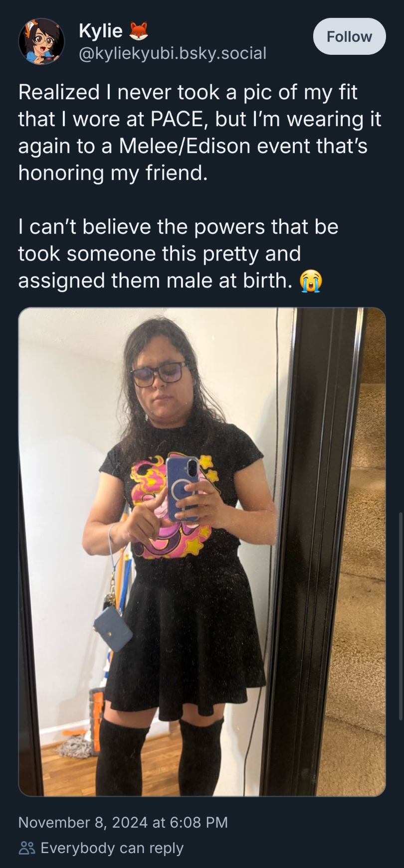Click the blue phone shown in the photo
Screen dimensions: 404x868
click(183, 489)
